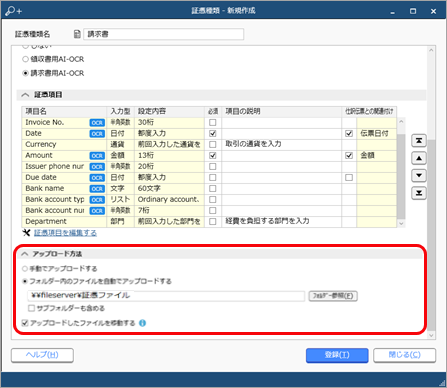
Task: Toggle journal link checkbox for Due date
Action: coord(349,177)
